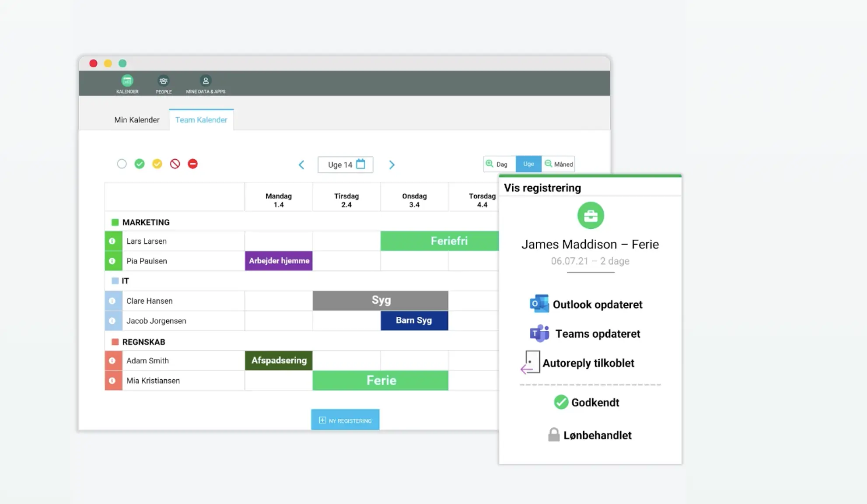Click the blue IT color square
867x504 pixels.
(x=115, y=281)
